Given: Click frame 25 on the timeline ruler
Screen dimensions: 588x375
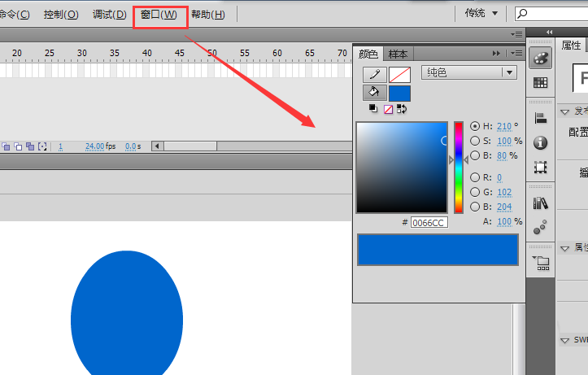Looking at the screenshot, I should click(x=49, y=53).
